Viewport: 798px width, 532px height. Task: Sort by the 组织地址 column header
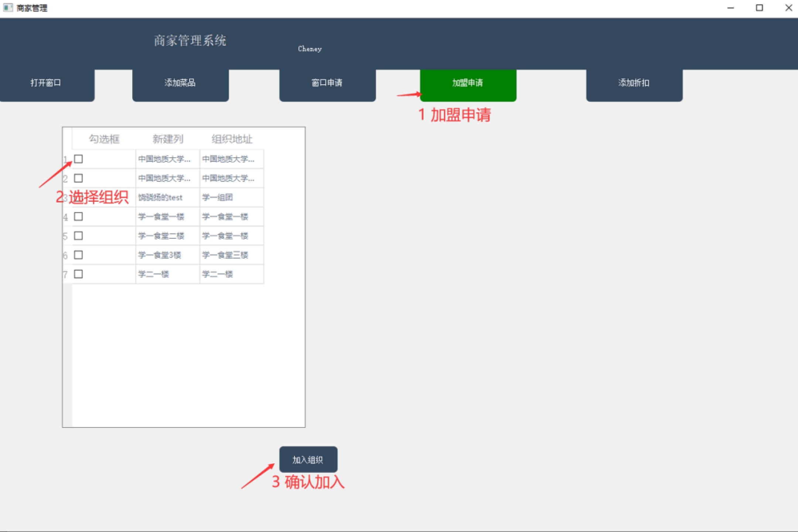click(x=232, y=139)
